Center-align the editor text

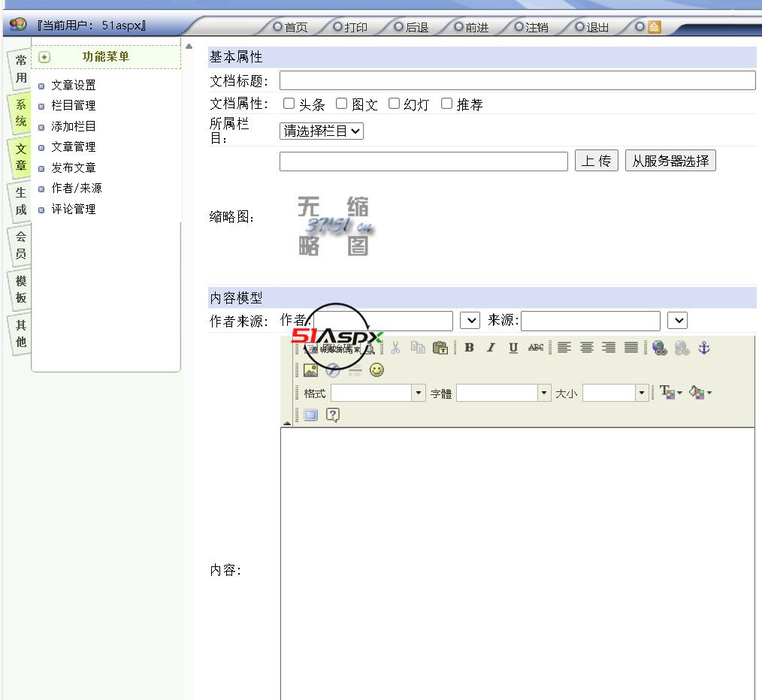pyautogui.click(x=586, y=348)
